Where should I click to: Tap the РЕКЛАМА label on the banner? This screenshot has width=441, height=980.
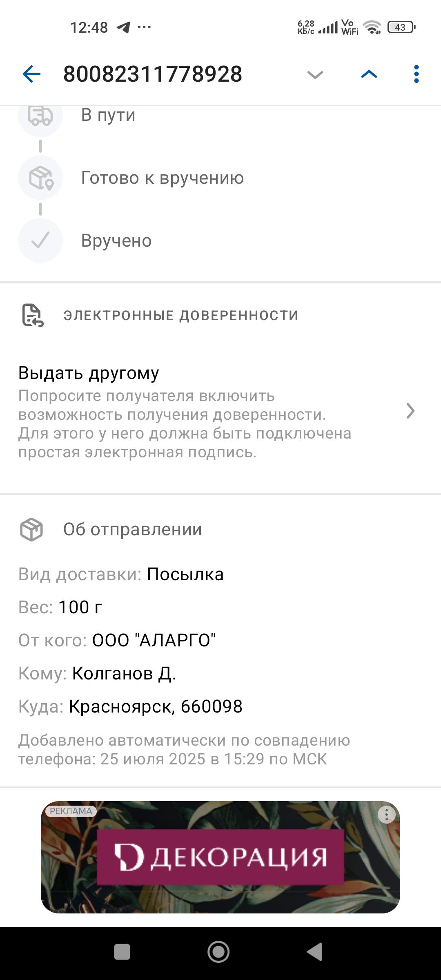pyautogui.click(x=71, y=811)
